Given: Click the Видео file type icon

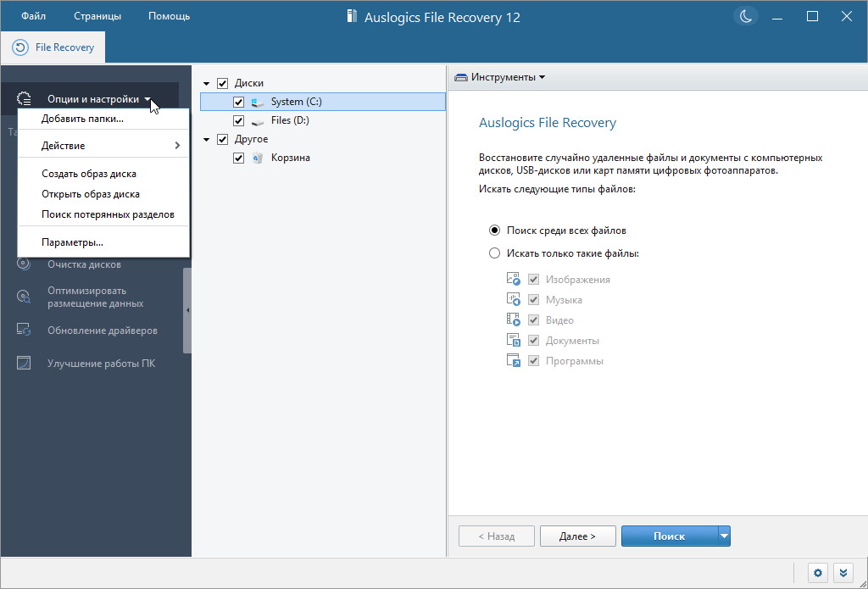Looking at the screenshot, I should click(513, 320).
